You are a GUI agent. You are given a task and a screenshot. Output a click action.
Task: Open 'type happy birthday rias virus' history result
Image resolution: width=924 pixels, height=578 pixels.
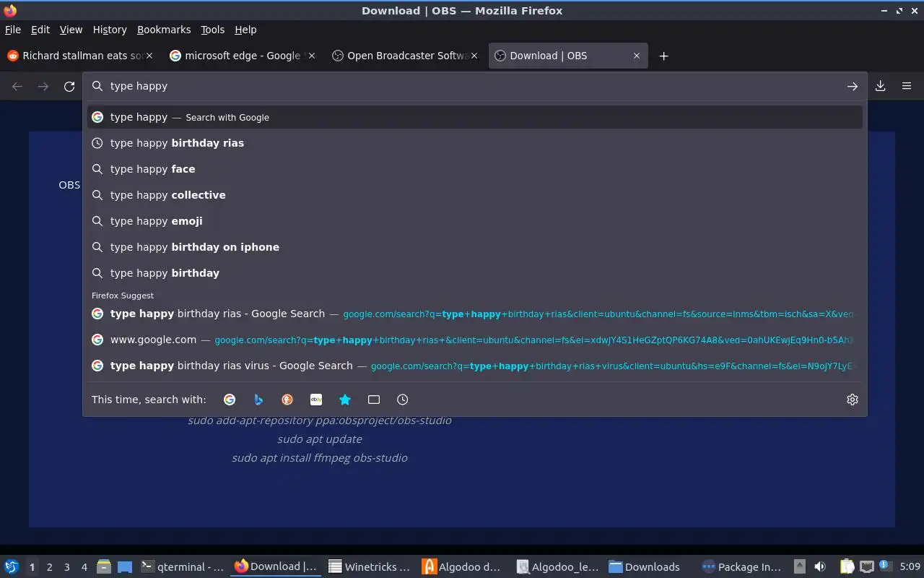[475, 366]
